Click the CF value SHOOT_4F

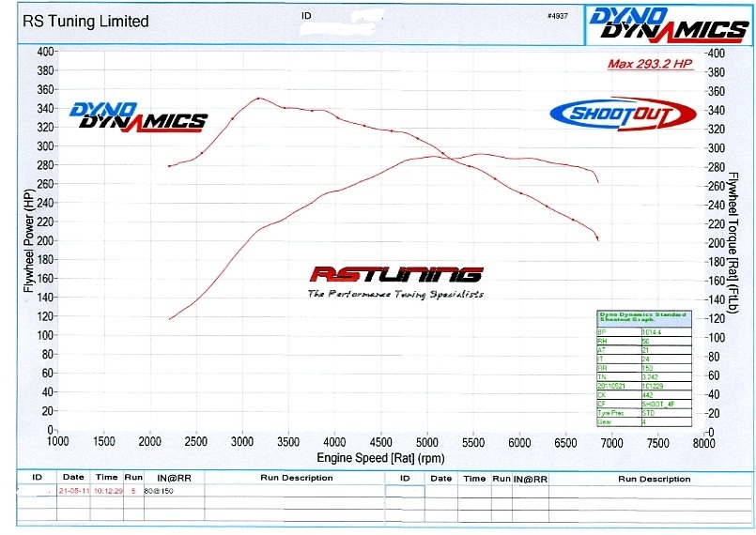[658, 404]
